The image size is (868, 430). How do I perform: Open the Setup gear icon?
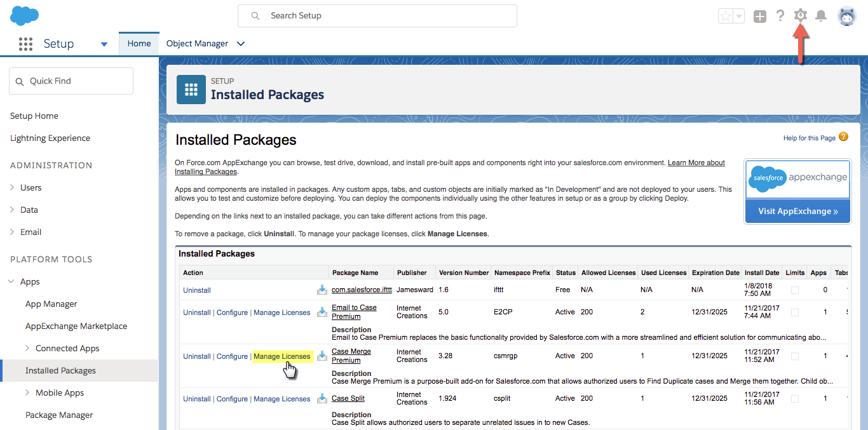point(801,16)
